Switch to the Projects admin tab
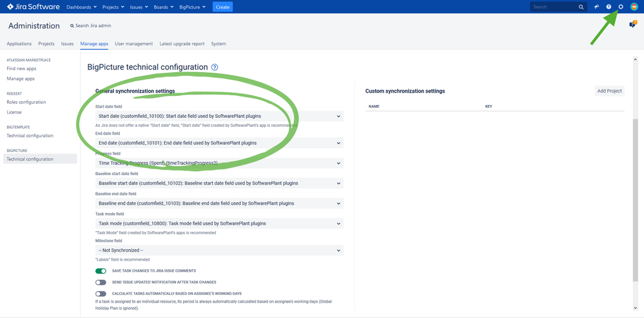The width and height of the screenshot is (644, 318). [x=46, y=44]
